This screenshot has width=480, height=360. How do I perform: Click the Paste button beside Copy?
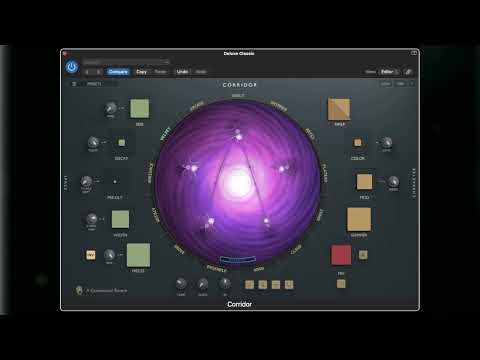(x=160, y=72)
